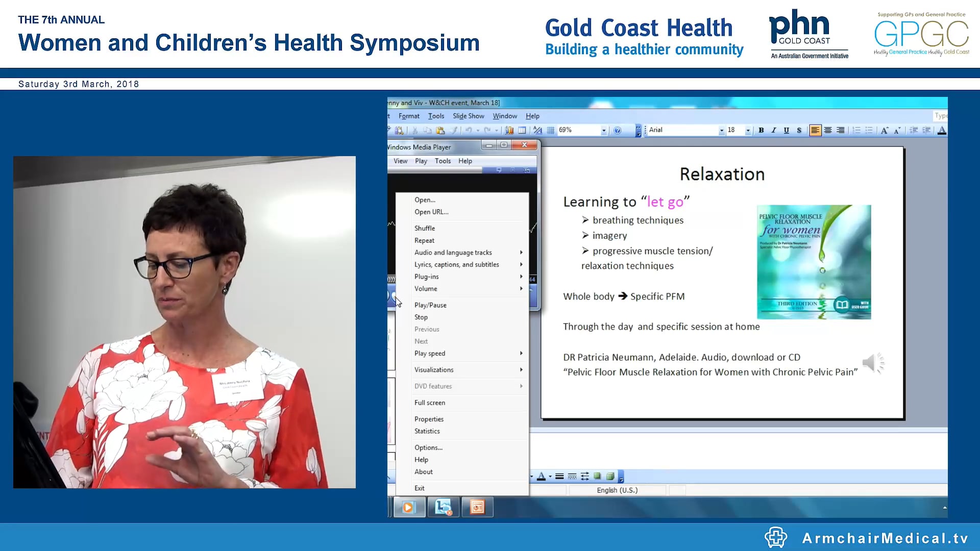
Task: Open the Slide Show menu
Action: click(468, 116)
